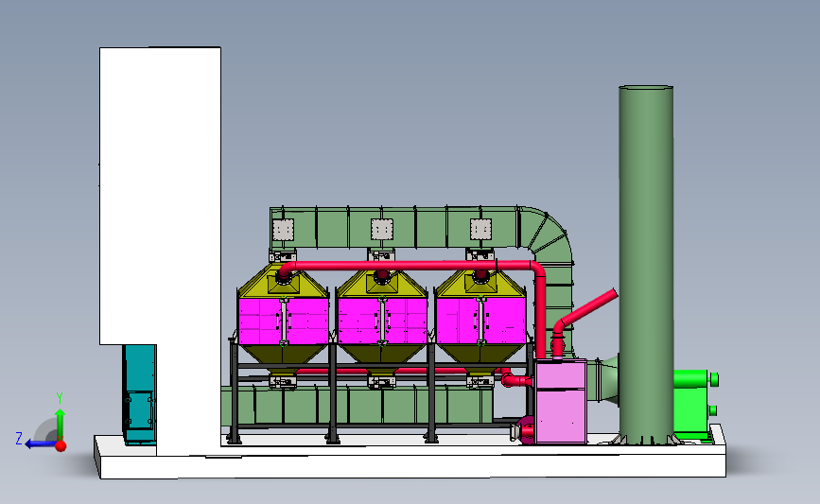The height and width of the screenshot is (504, 820).
Task: Select the leftmost magenta adsorption box
Action: (284, 321)
